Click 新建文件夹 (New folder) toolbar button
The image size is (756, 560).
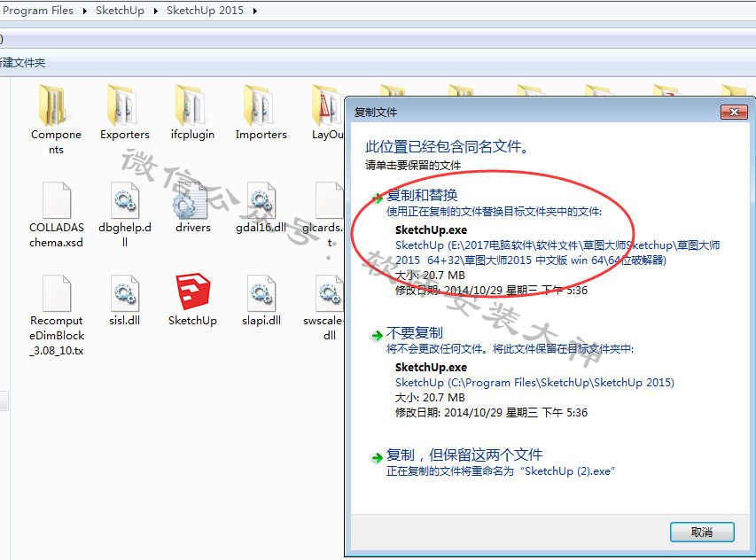pyautogui.click(x=22, y=63)
